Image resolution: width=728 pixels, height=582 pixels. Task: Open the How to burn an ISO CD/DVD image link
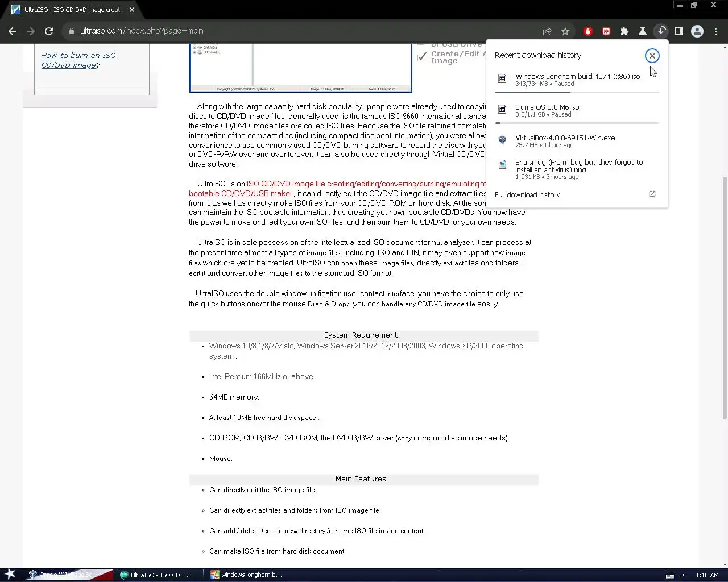78,60
